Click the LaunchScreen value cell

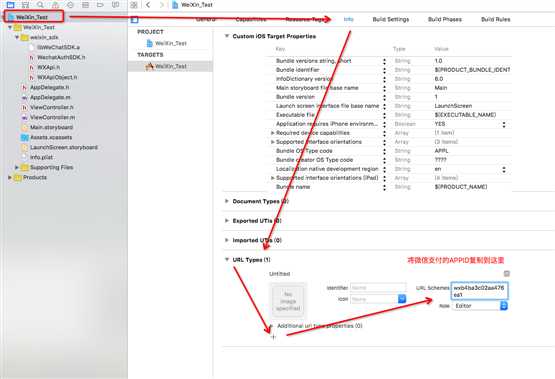(x=453, y=106)
